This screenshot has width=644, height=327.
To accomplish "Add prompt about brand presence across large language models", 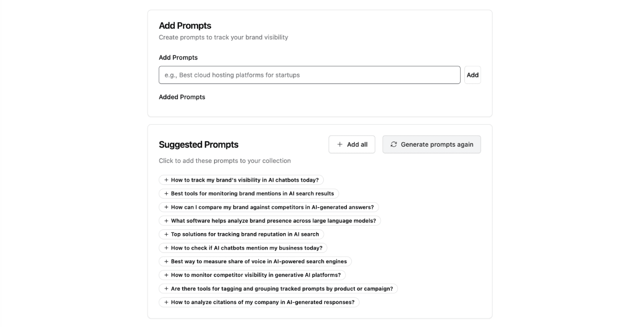I will click(270, 221).
